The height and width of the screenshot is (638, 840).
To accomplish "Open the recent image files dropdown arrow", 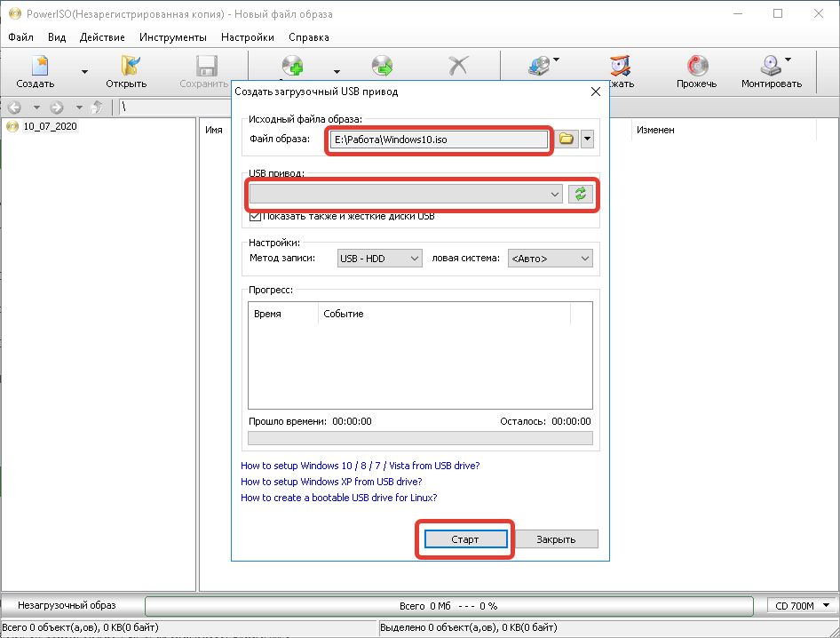I will 587,139.
